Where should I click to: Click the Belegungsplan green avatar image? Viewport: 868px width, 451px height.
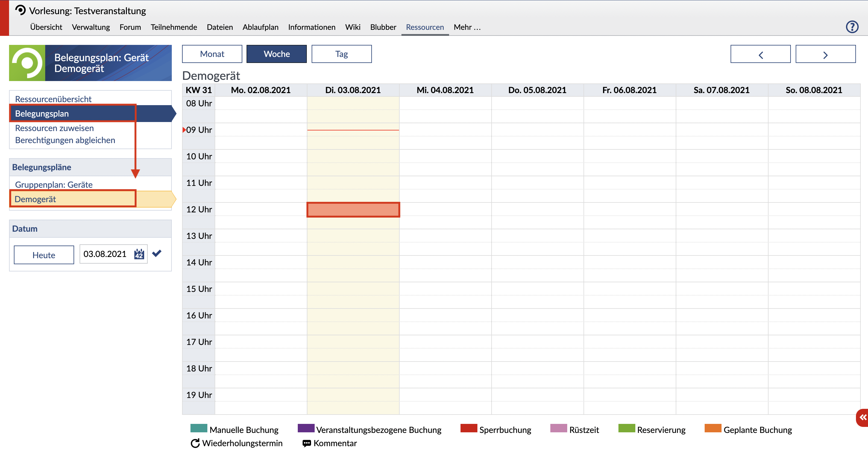tap(27, 63)
